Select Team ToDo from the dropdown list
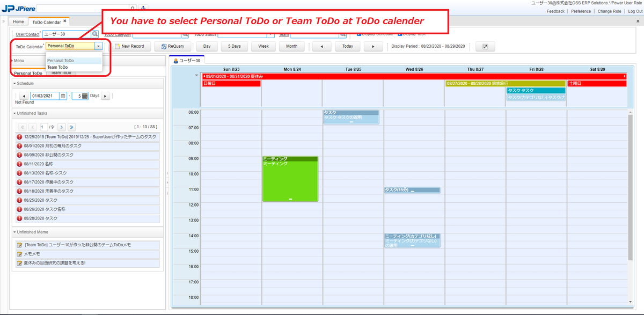 click(x=57, y=68)
